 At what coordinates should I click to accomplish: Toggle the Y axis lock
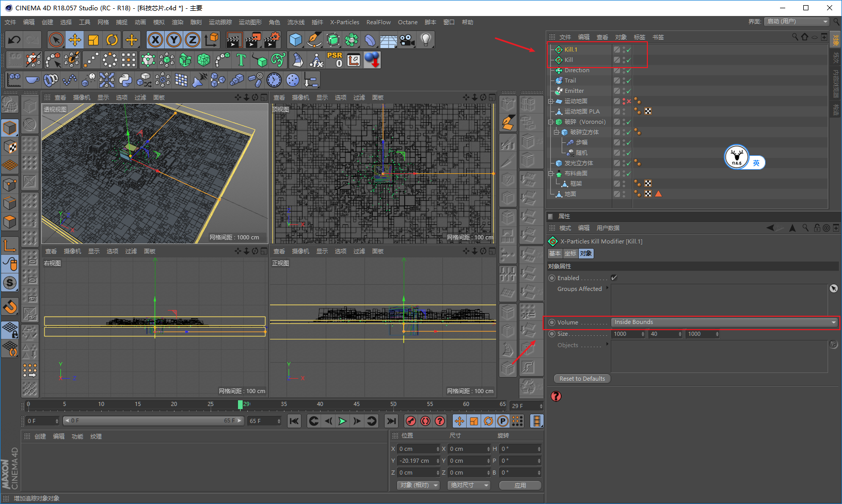(174, 40)
